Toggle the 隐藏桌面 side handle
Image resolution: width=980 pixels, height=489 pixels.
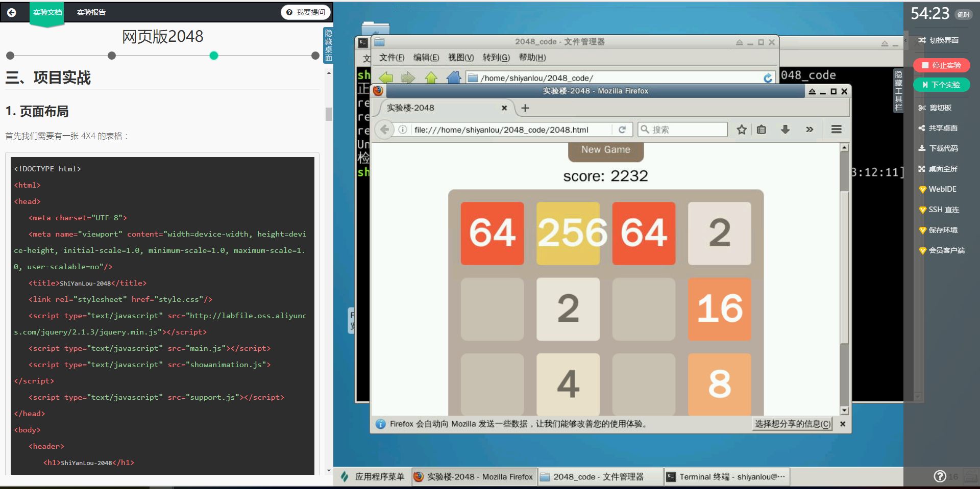[328, 46]
